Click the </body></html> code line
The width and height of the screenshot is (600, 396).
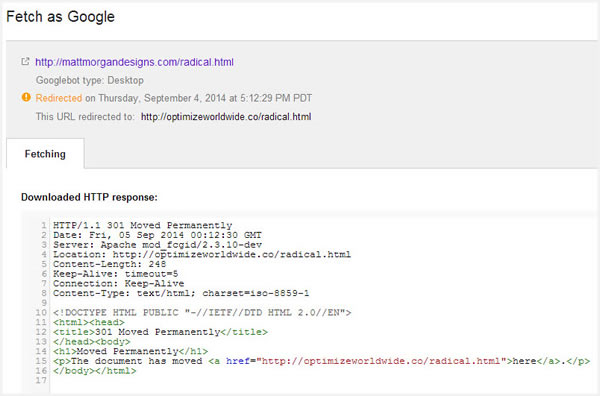95,371
